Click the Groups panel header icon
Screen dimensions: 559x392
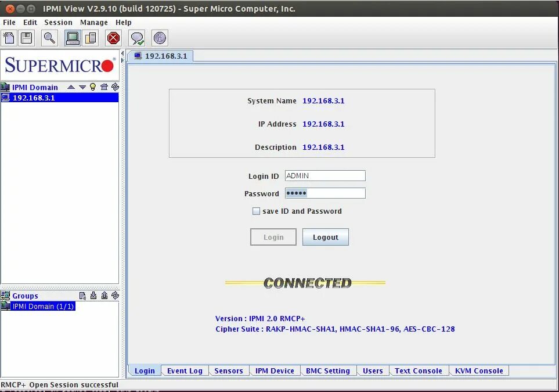click(x=5, y=296)
